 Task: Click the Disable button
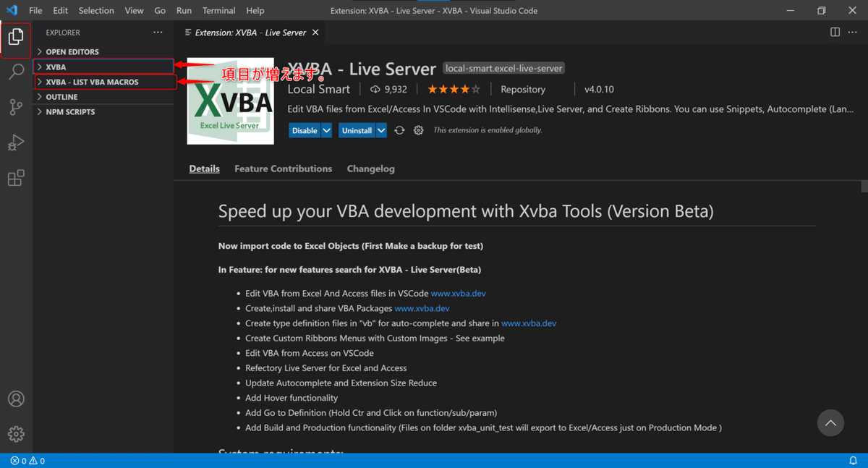click(x=305, y=130)
